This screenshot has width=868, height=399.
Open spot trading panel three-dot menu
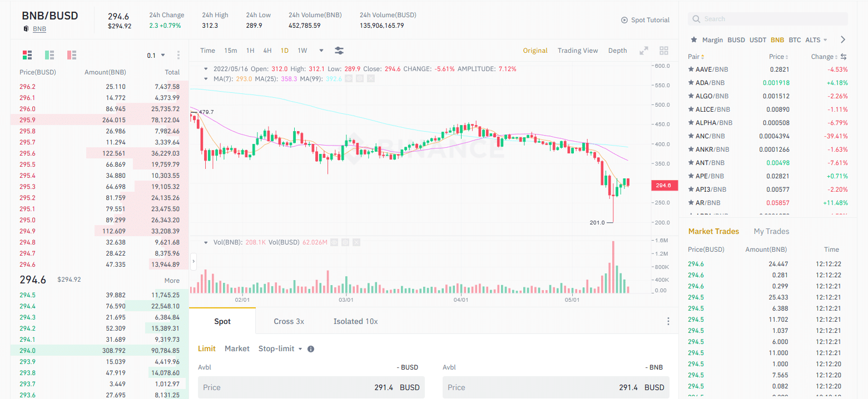(x=668, y=321)
